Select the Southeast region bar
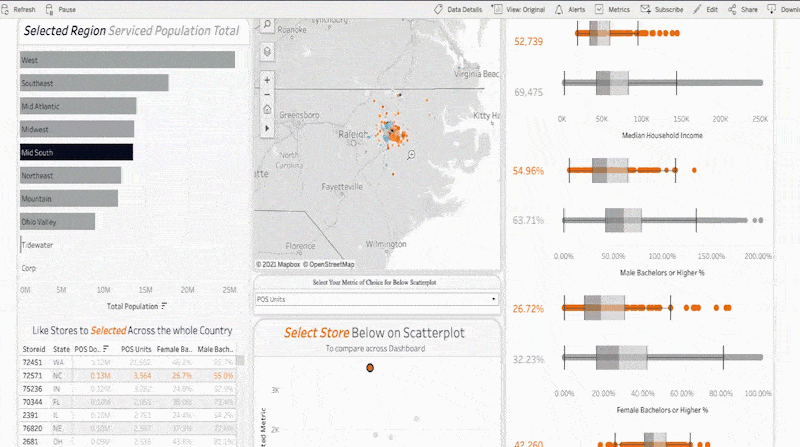The width and height of the screenshot is (800, 447). (94, 83)
